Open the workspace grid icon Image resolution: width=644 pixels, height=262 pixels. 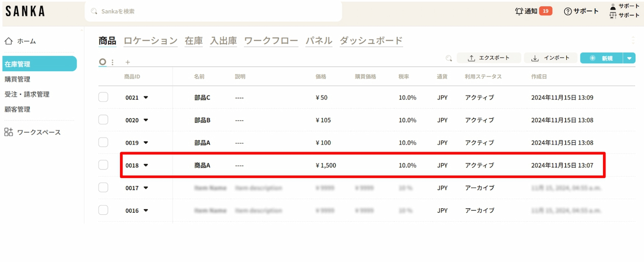click(x=9, y=132)
